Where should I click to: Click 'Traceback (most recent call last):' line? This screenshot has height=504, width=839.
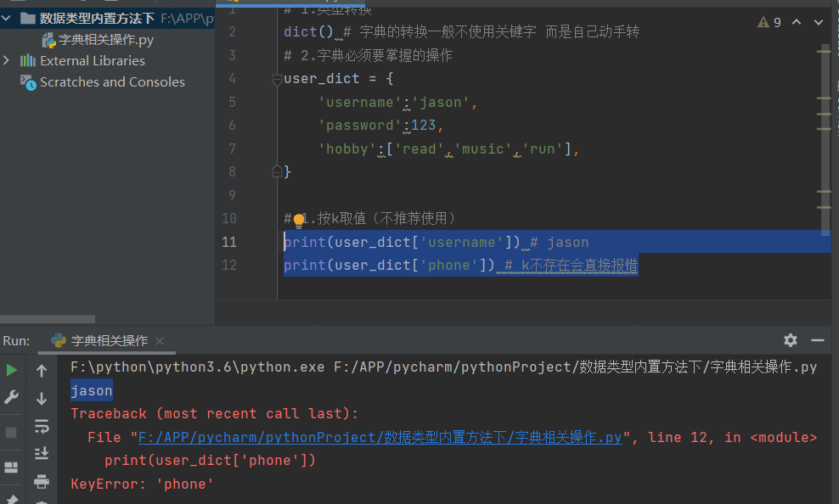(x=215, y=414)
